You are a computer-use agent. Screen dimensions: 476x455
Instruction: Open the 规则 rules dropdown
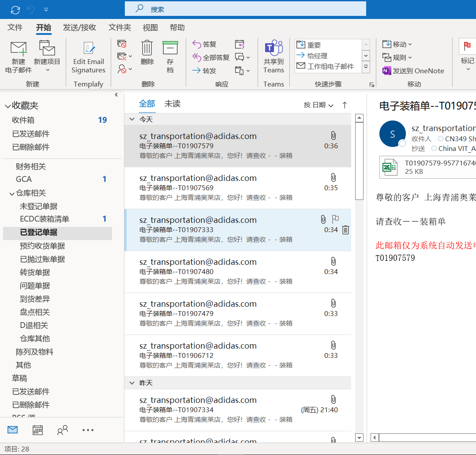coord(397,57)
